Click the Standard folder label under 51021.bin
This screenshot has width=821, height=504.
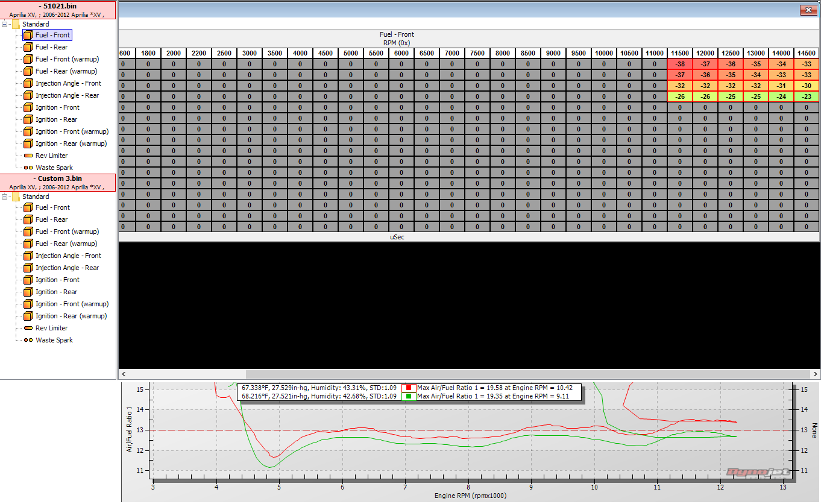click(x=36, y=24)
